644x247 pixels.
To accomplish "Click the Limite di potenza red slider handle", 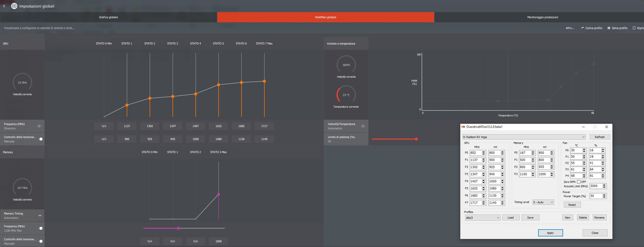I will 416,139.
